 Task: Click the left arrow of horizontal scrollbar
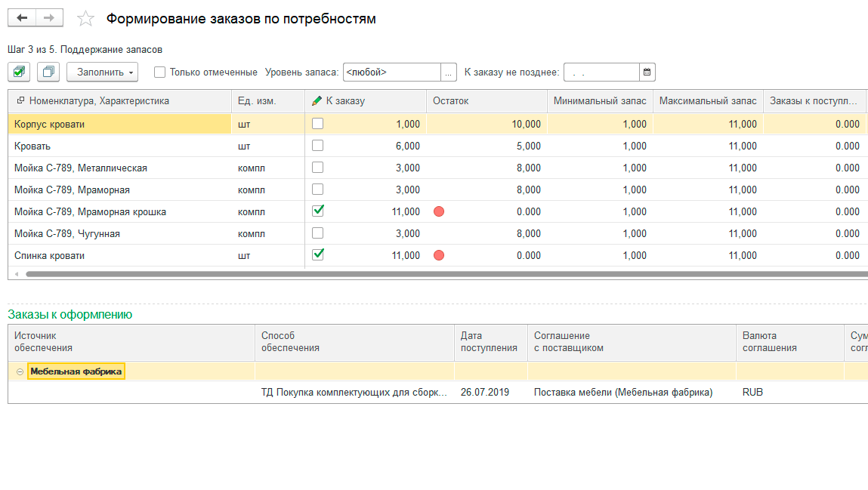click(x=17, y=274)
